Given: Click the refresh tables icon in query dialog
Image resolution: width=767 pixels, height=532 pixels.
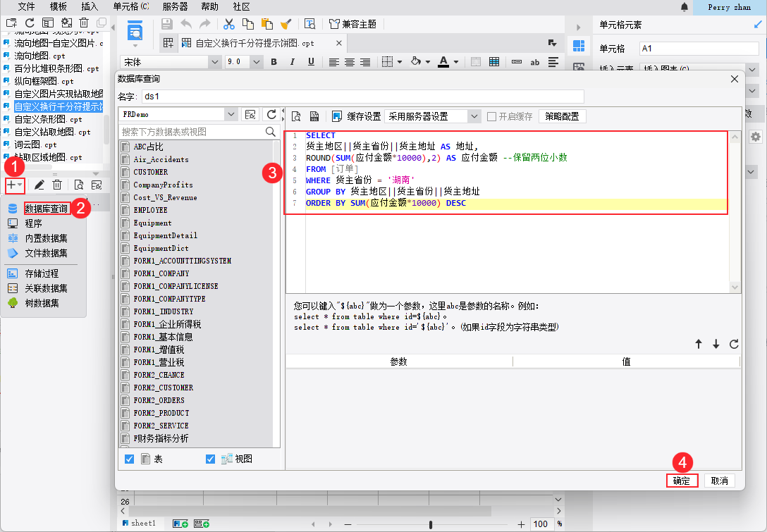Looking at the screenshot, I should [271, 114].
